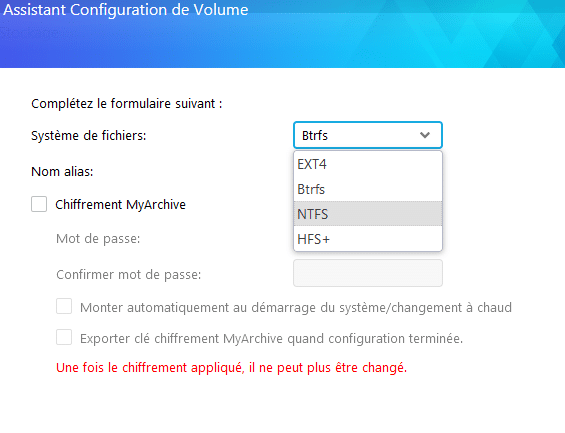The width and height of the screenshot is (565, 433).
Task: Click the Monter automatiquement au démarrage label text
Action: point(296,308)
